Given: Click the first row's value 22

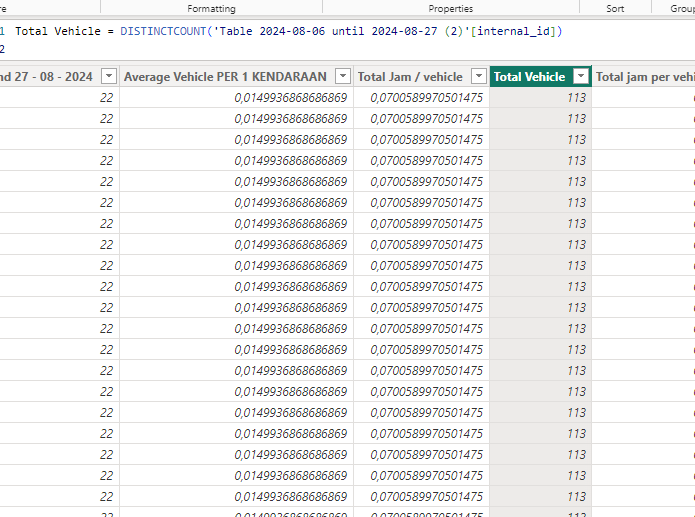Looking at the screenshot, I should click(59, 98).
